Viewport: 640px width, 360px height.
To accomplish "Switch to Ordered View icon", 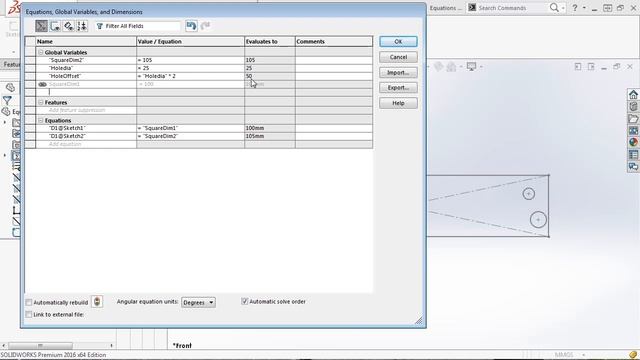I will (x=82, y=26).
